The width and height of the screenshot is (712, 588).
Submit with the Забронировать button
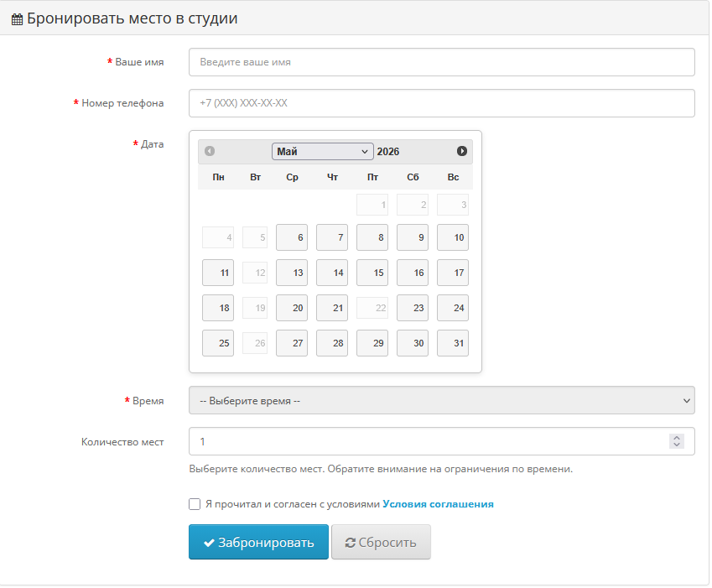[x=258, y=542]
